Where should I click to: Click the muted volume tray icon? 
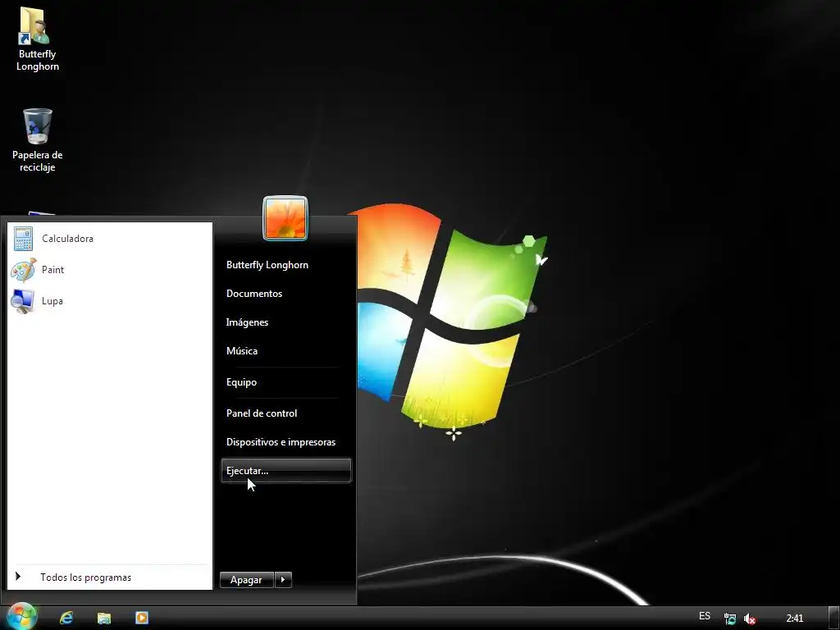click(750, 619)
